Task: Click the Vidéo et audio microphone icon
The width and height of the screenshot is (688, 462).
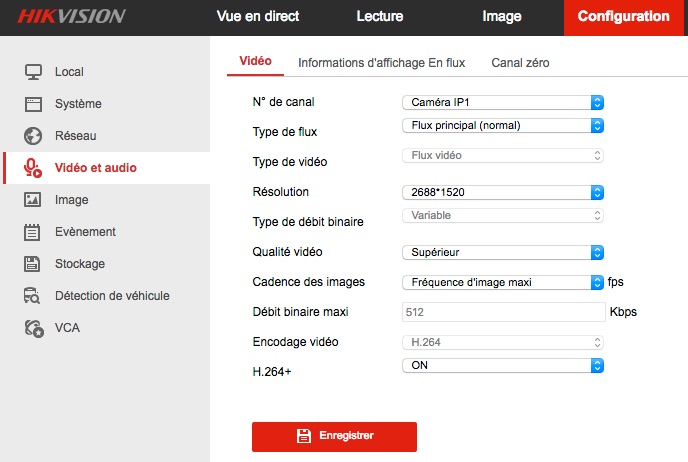Action: pyautogui.click(x=33, y=167)
